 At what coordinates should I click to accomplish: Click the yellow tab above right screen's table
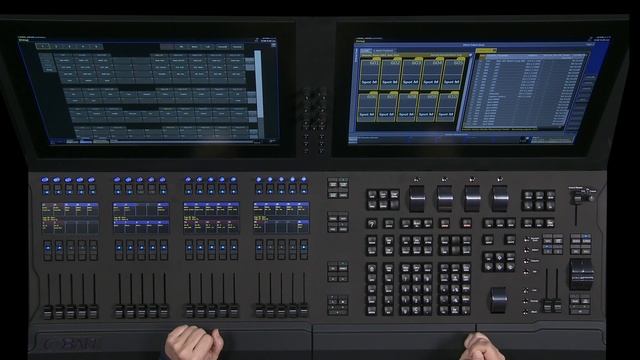pyautogui.click(x=486, y=51)
